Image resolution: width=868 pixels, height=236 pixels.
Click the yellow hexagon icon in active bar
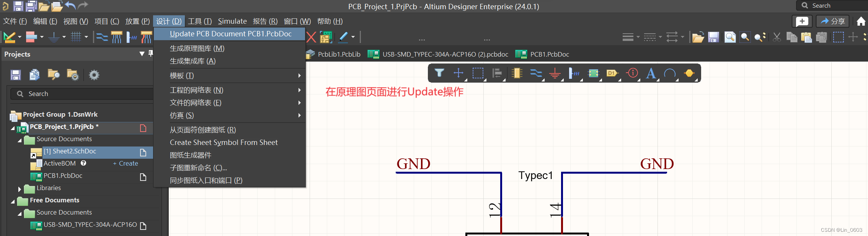pos(689,73)
